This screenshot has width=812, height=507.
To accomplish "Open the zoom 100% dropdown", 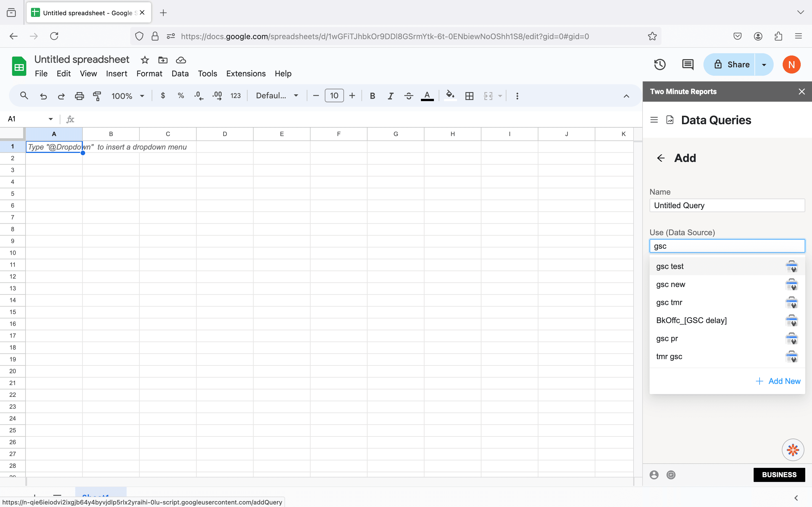I will tap(128, 96).
